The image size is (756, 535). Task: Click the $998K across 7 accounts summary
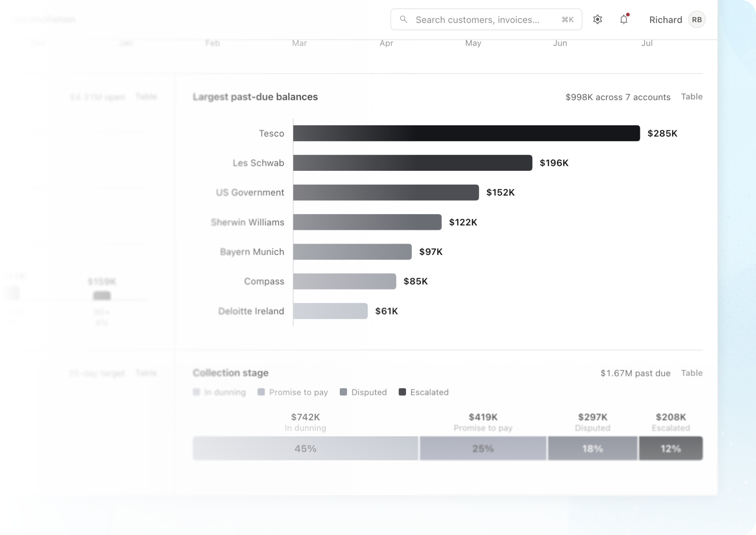pos(618,97)
